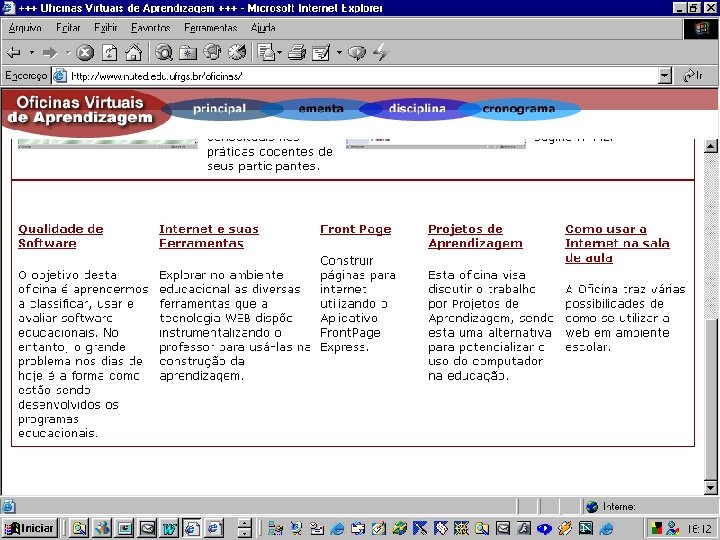This screenshot has height=540, width=720.
Task: Open the Front Page link
Action: tap(355, 229)
